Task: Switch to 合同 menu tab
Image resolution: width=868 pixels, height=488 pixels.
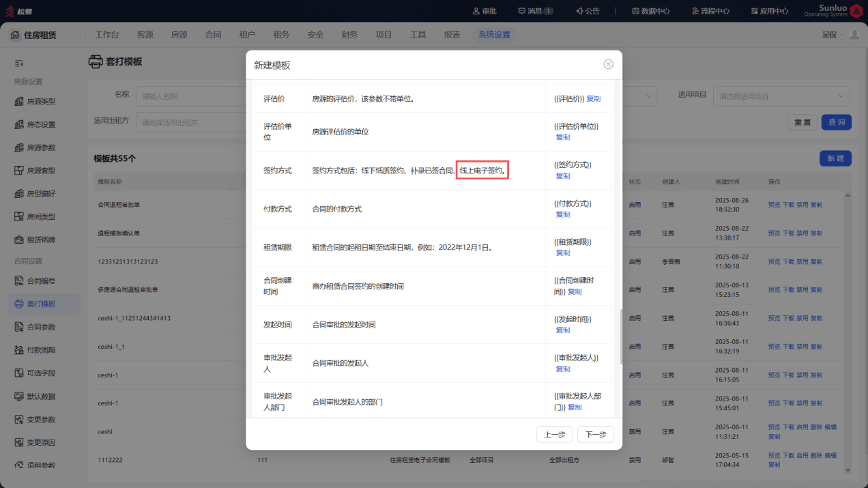Action: tap(213, 35)
